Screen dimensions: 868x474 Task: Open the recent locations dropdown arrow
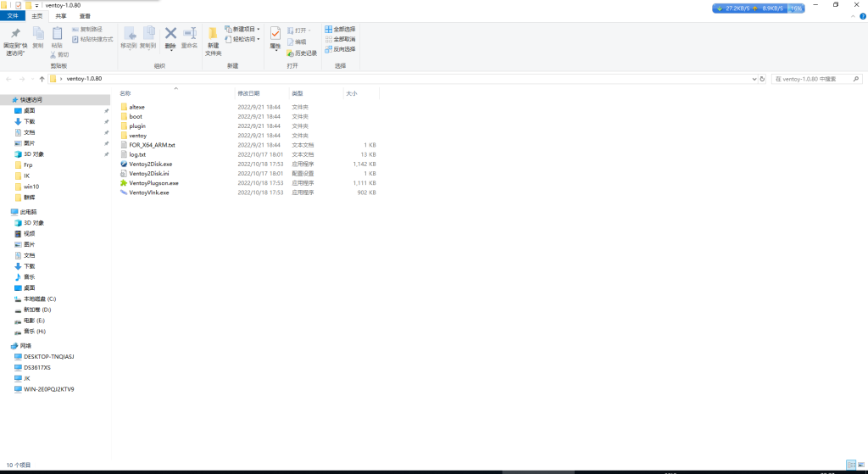(x=32, y=79)
